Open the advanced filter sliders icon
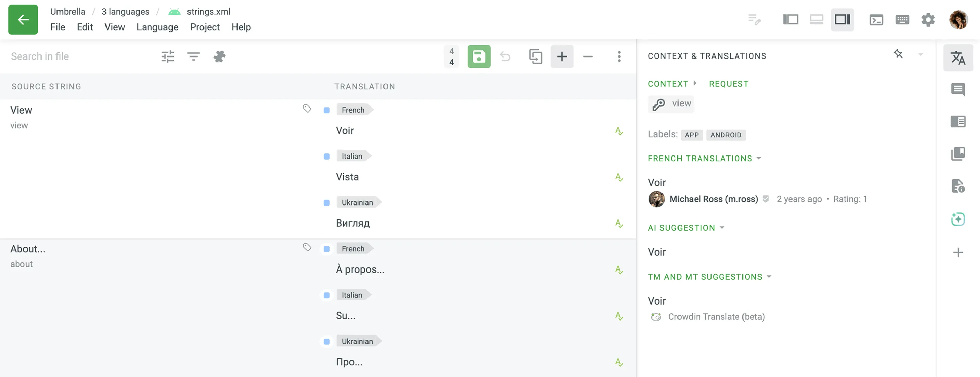 (x=167, y=56)
